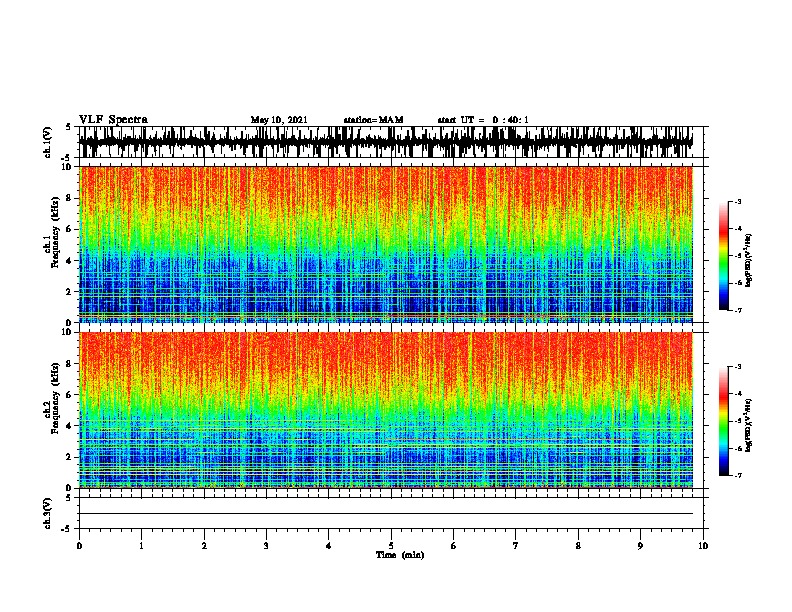Click the "5" tick of ch.1(V) axis

click(x=70, y=127)
